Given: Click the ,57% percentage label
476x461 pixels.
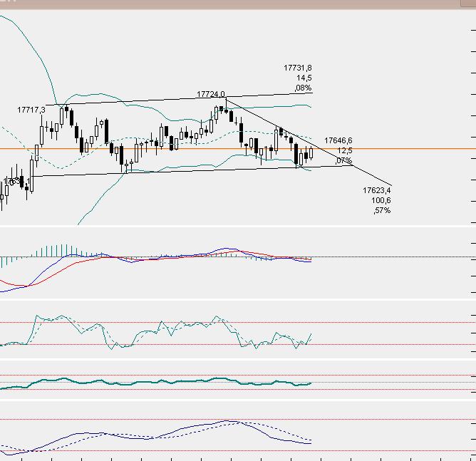Looking at the screenshot, I should tap(382, 210).
